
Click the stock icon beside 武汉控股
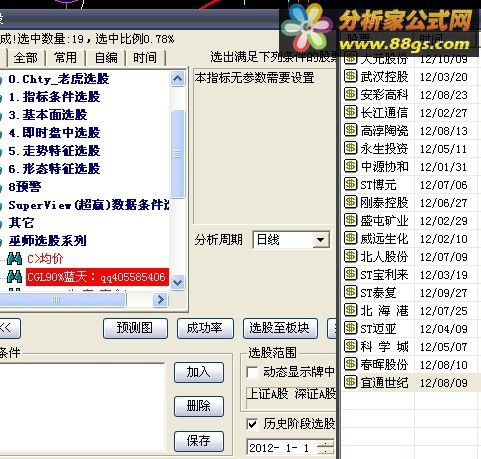click(350, 76)
